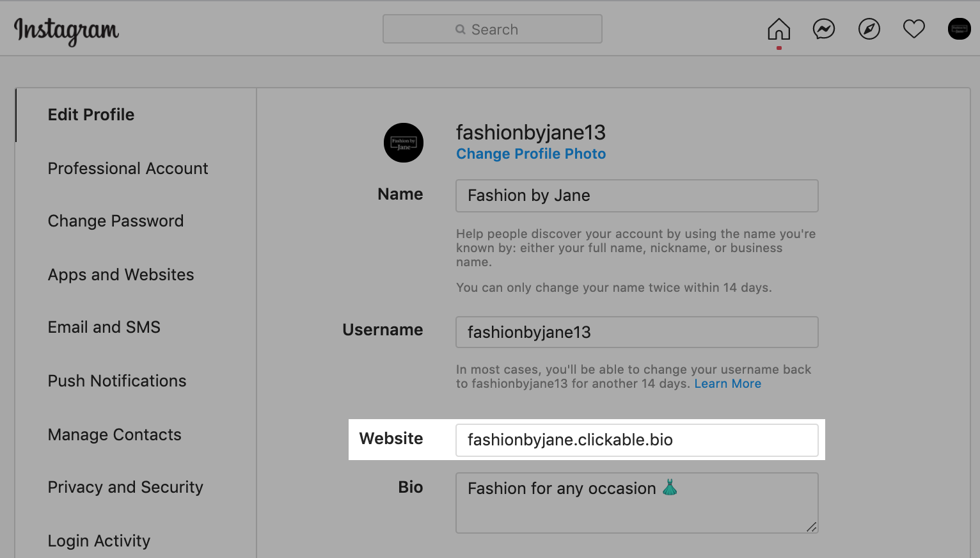The height and width of the screenshot is (558, 980).
Task: Open Email and SMS settings
Action: point(104,327)
